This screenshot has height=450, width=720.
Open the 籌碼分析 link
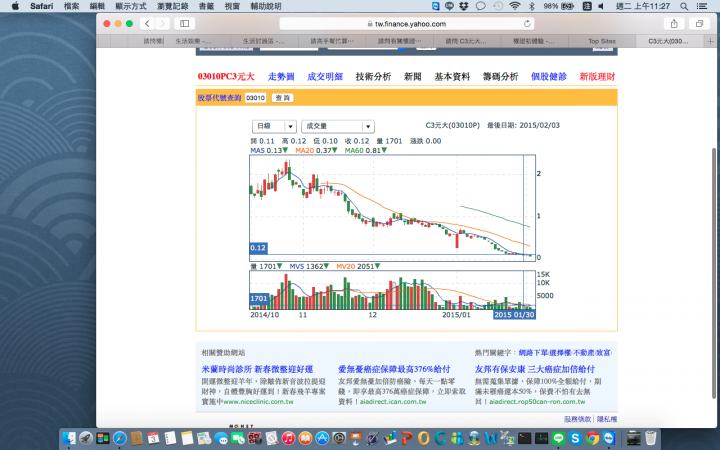coord(501,77)
